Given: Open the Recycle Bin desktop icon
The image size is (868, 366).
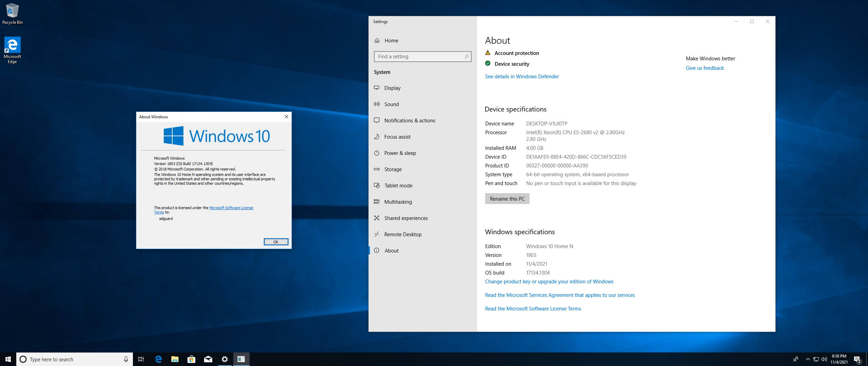Looking at the screenshot, I should click(x=12, y=14).
